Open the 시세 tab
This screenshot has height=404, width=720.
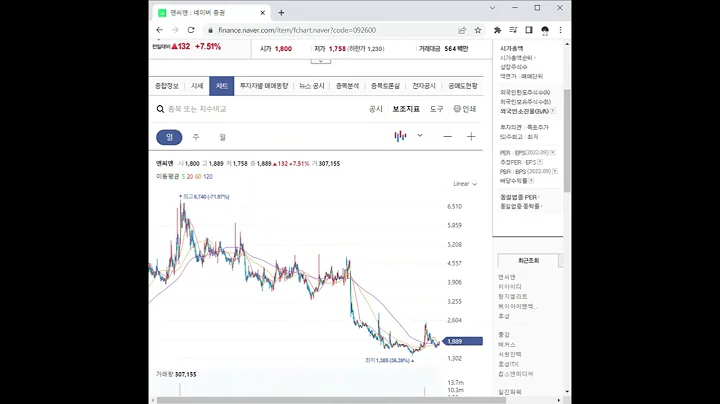[x=197, y=86]
